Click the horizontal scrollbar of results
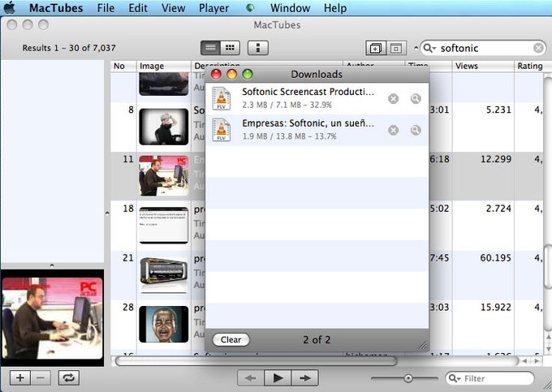Viewport: 552px width, 392px height. (x=257, y=361)
